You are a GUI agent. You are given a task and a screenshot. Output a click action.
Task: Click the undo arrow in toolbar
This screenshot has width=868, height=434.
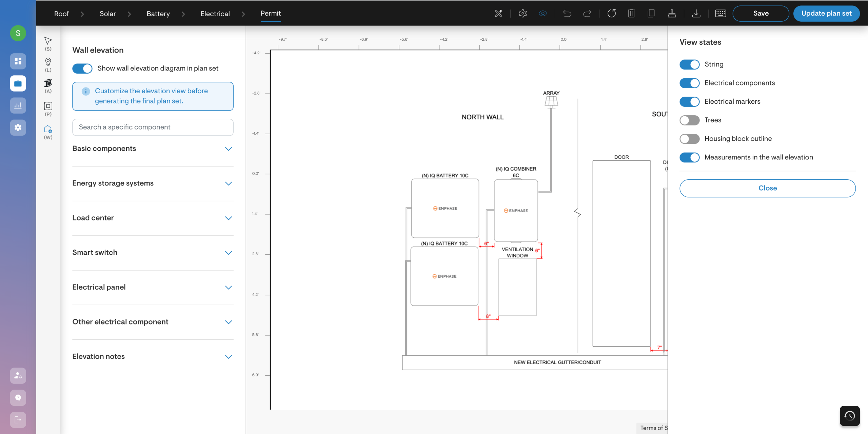pos(567,14)
